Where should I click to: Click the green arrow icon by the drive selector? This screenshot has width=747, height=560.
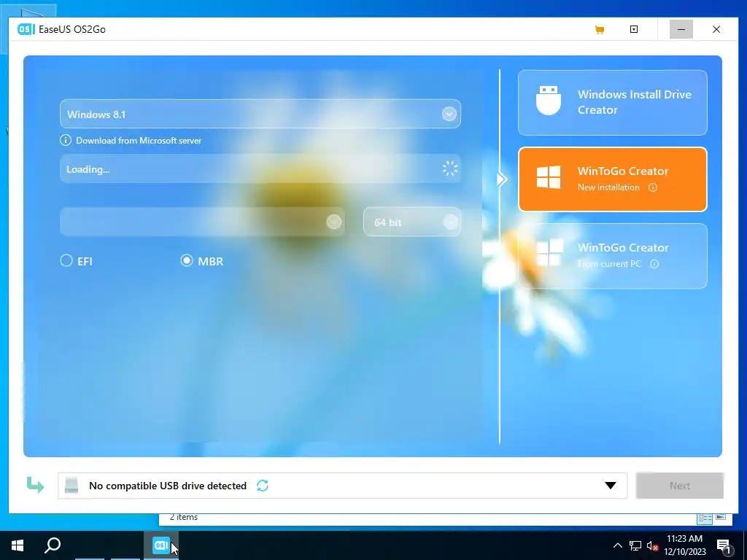[35, 485]
